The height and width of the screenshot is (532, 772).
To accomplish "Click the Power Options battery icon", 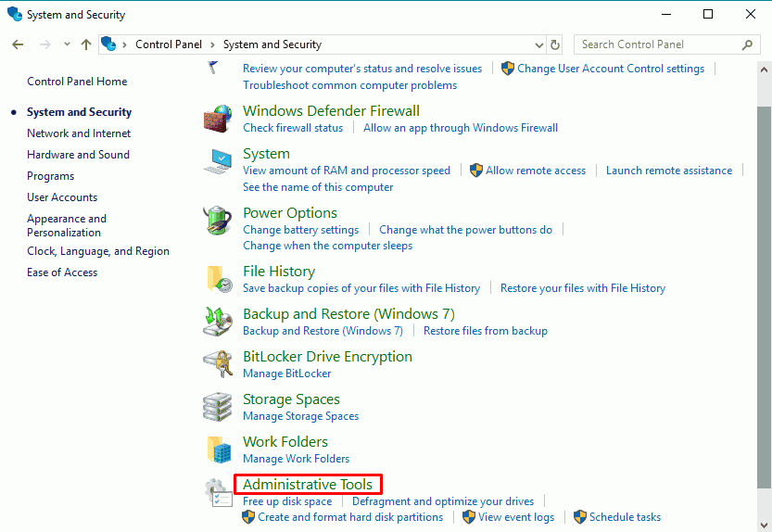I will click(217, 221).
